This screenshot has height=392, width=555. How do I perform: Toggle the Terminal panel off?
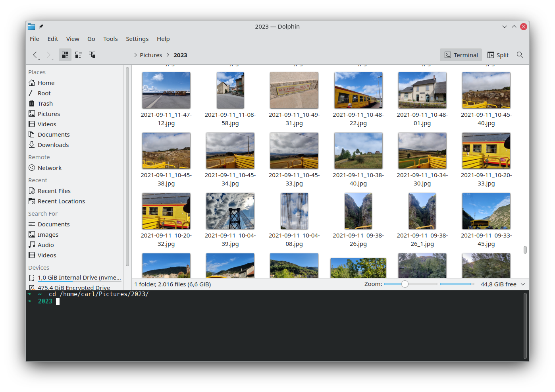point(461,55)
